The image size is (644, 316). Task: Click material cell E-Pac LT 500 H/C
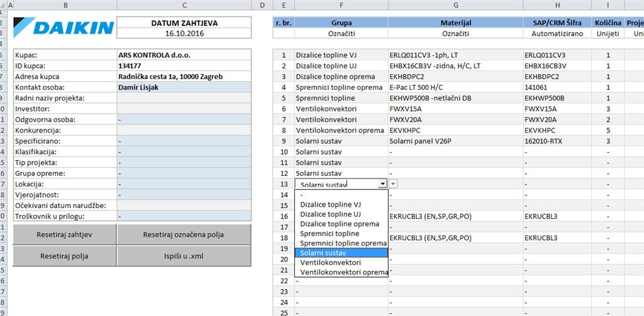coord(455,87)
